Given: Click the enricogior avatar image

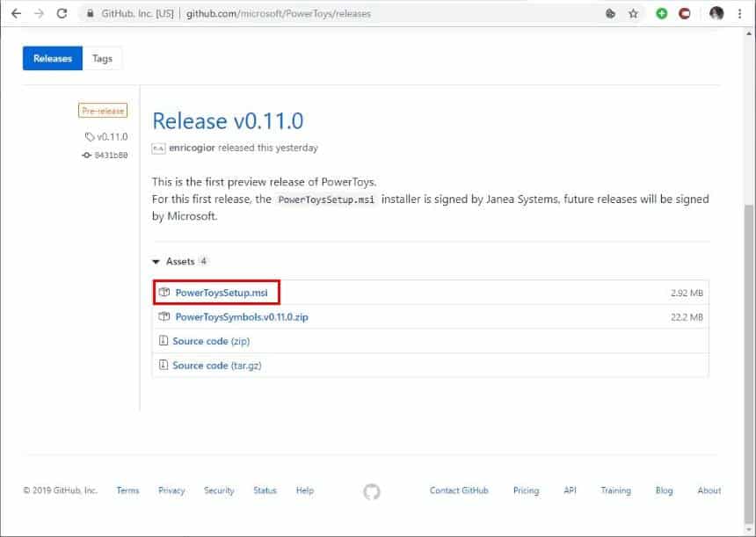Looking at the screenshot, I should coord(158,148).
